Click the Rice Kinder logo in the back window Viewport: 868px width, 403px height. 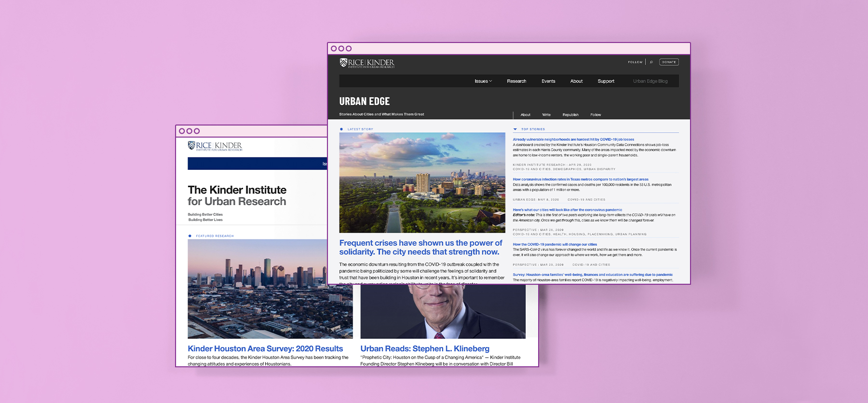(x=215, y=146)
